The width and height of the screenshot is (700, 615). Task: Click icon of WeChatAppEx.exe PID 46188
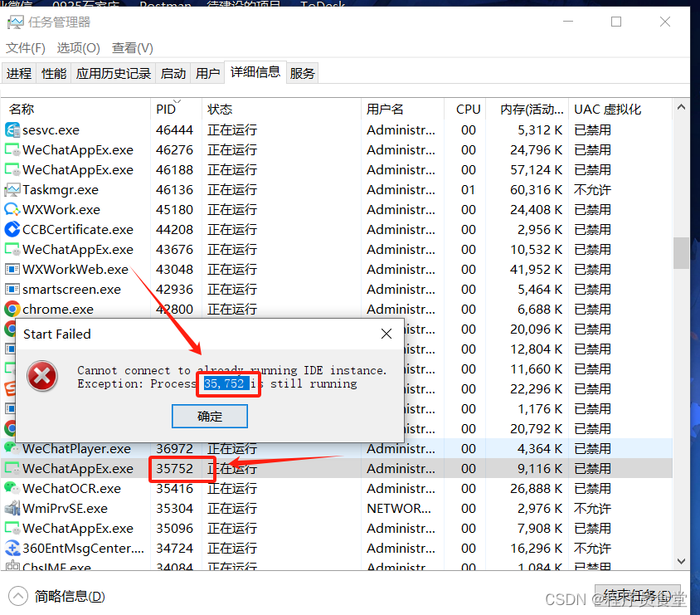coord(12,169)
